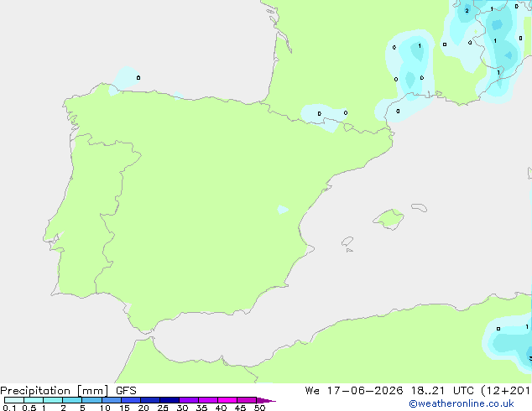Click the '35' legend scale label
The width and height of the screenshot is (532, 411).
point(201,408)
